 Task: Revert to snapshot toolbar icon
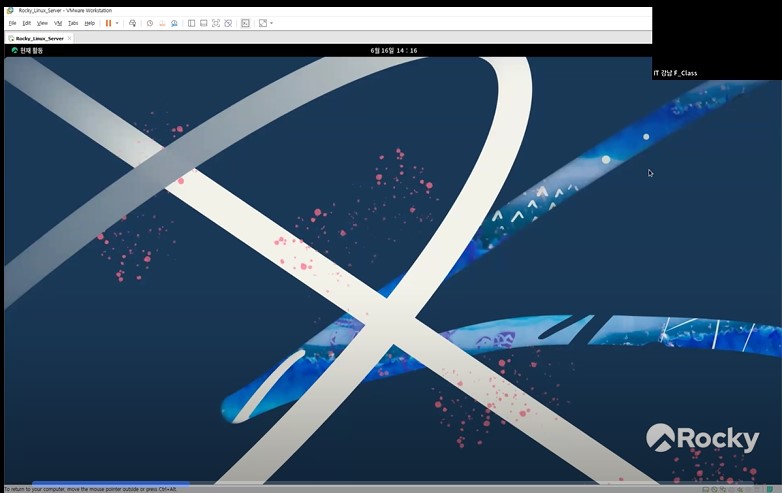click(x=162, y=23)
